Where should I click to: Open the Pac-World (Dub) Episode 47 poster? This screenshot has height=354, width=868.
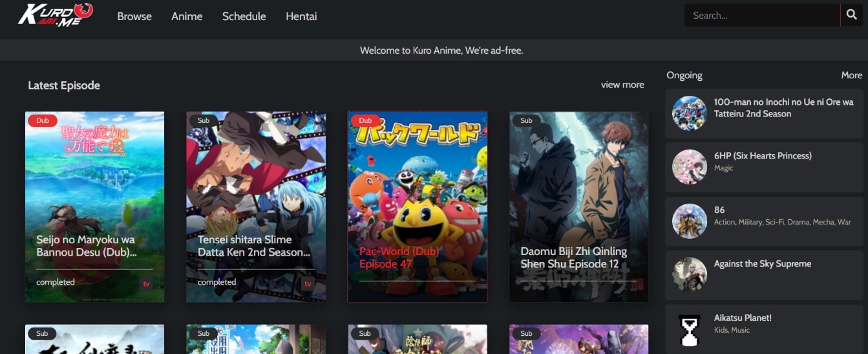click(x=418, y=206)
